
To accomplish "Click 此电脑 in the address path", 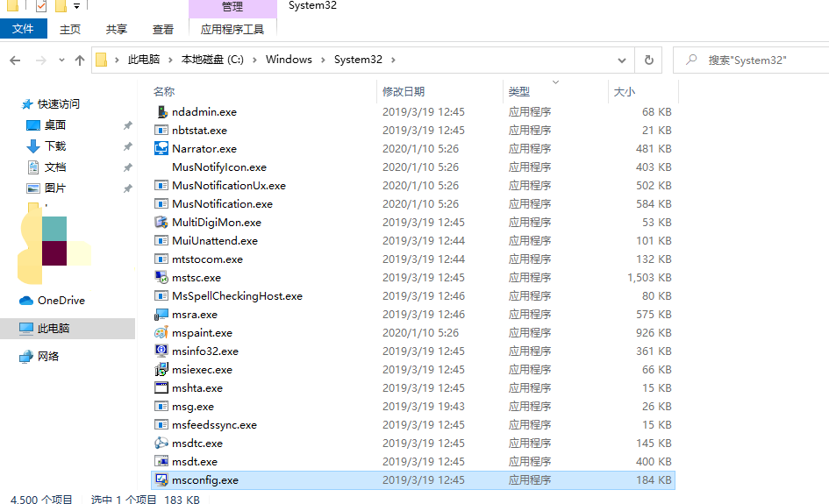I will click(144, 60).
